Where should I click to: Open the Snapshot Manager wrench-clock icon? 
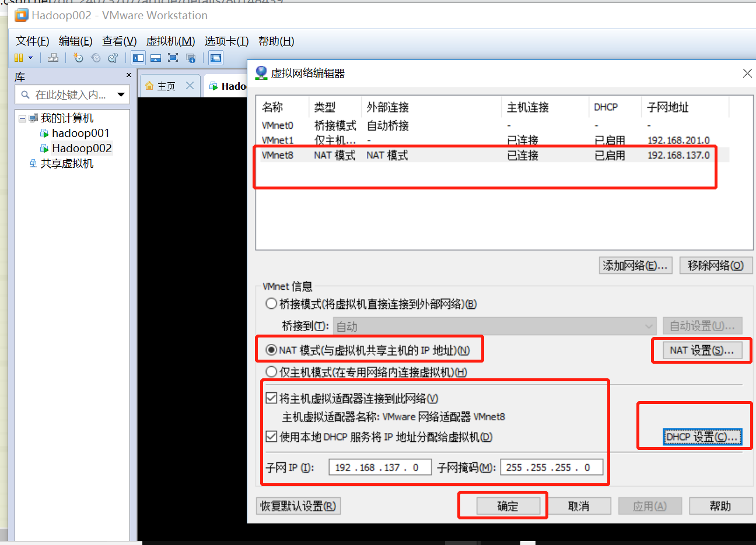tap(113, 58)
